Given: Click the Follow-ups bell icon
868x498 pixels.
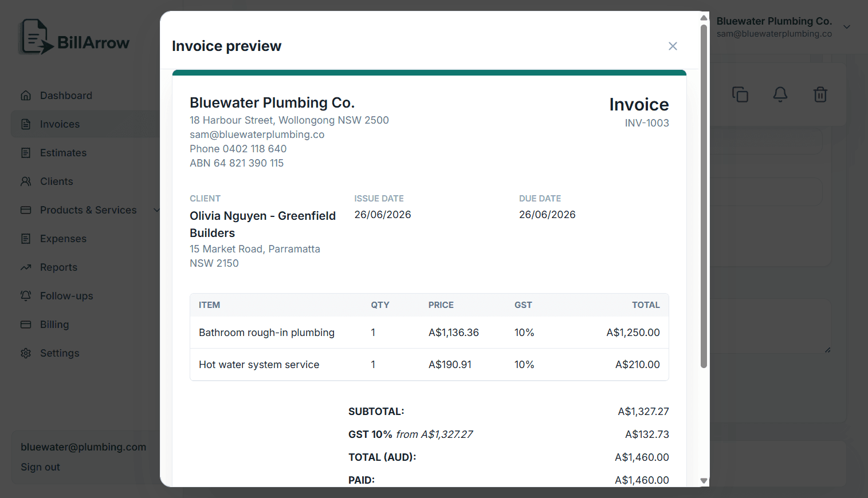Looking at the screenshot, I should click(x=26, y=296).
